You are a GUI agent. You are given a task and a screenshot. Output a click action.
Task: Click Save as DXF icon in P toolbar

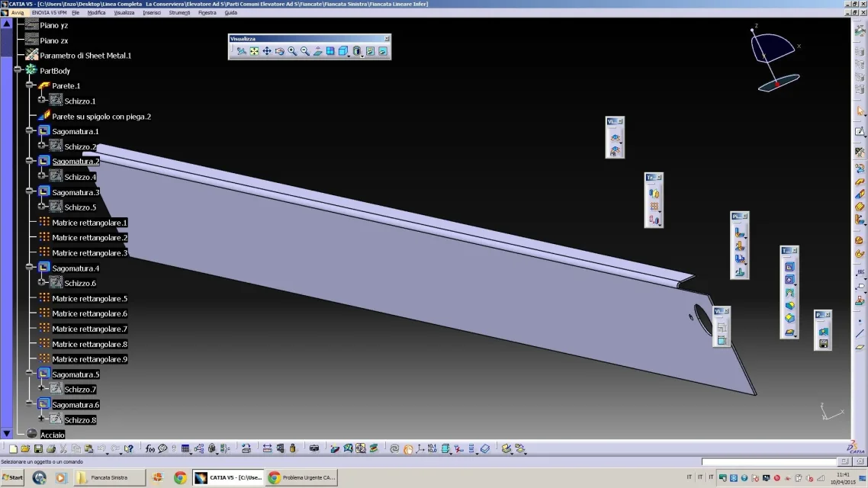(x=824, y=344)
